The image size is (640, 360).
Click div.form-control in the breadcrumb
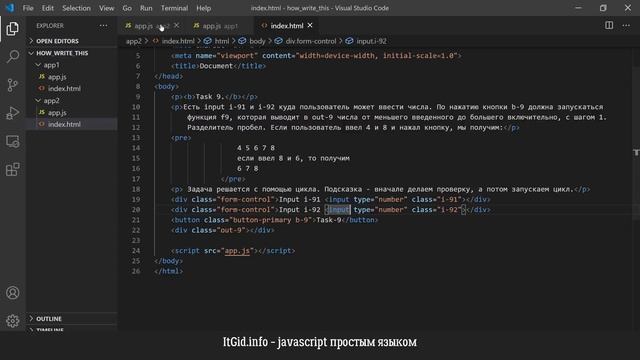[311, 41]
